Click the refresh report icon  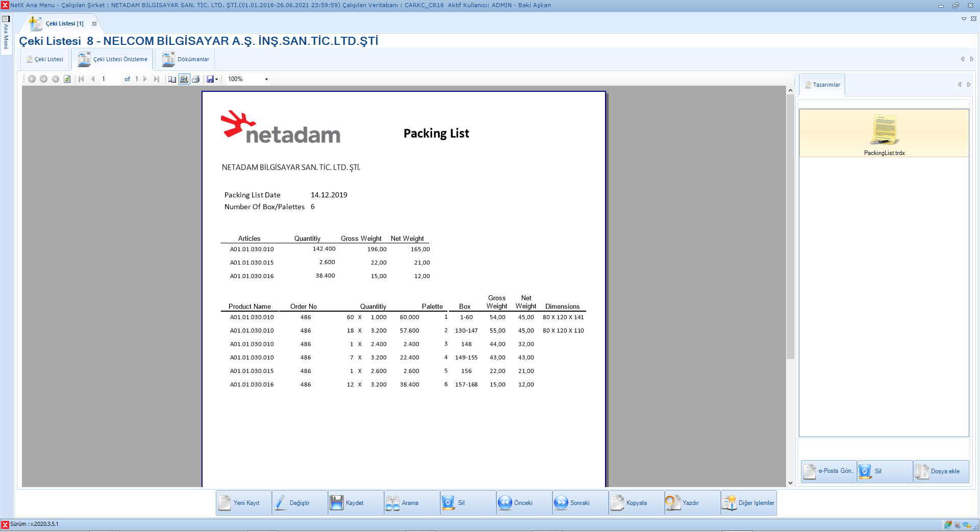pyautogui.click(x=67, y=79)
